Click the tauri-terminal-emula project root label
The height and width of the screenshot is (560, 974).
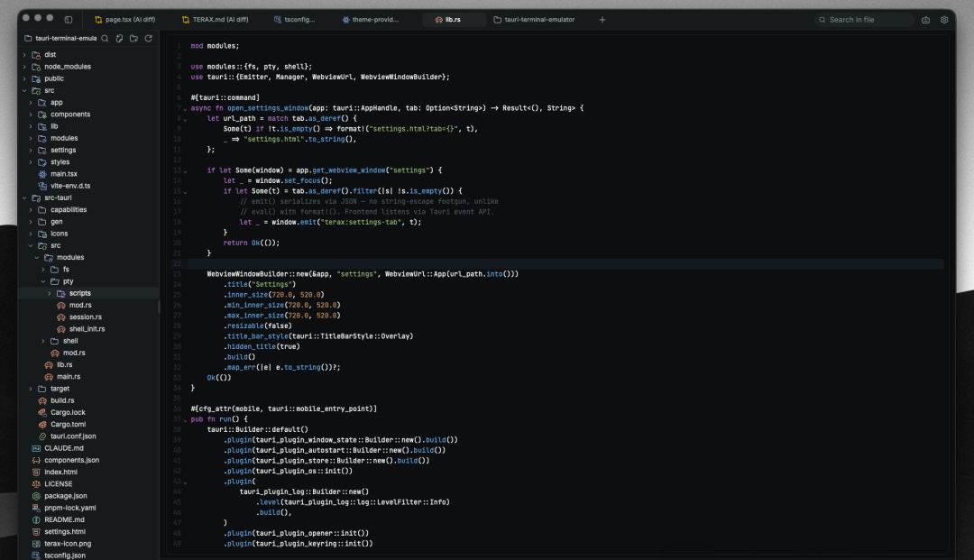[x=66, y=39]
